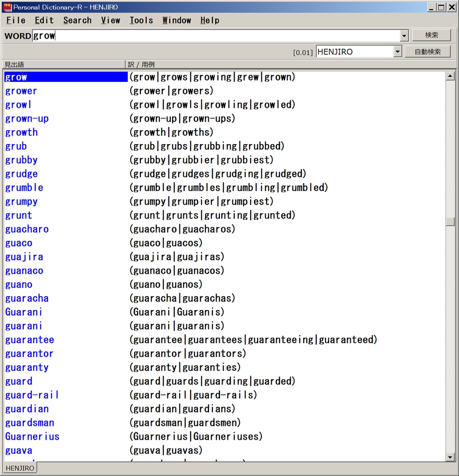Image resolution: width=459 pixels, height=476 pixels.
Task: Click the 訳 / 用例 column header
Action: 290,64
